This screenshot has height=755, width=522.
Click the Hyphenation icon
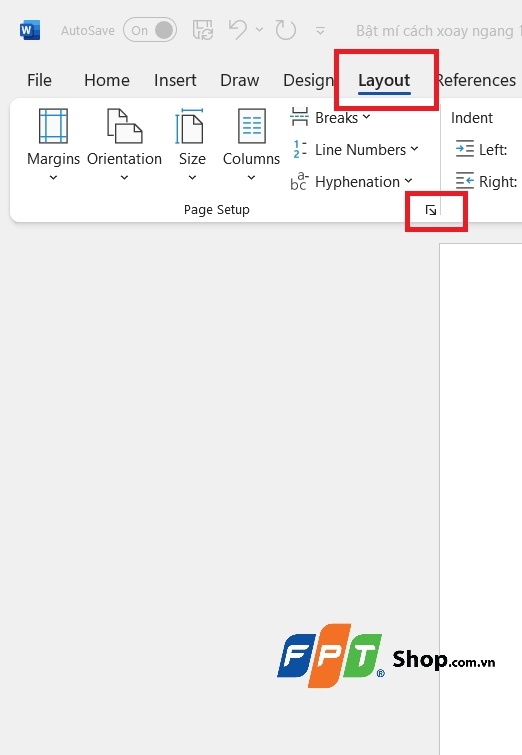[x=299, y=181]
